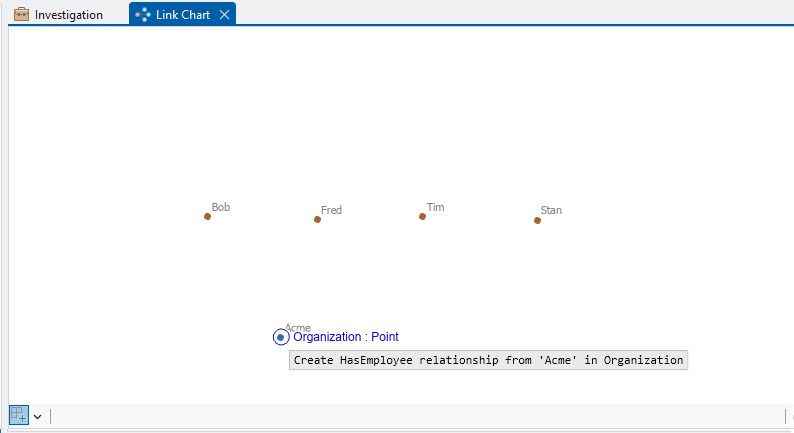Screen dimensions: 794x433
Task: Click the Link Chart tab icon
Action: pyautogui.click(x=143, y=15)
